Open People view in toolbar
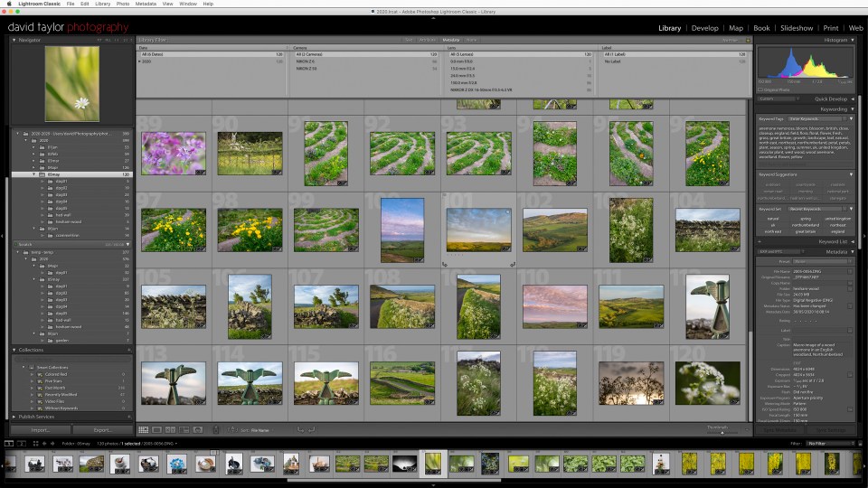This screenshot has height=488, width=868. [198, 430]
